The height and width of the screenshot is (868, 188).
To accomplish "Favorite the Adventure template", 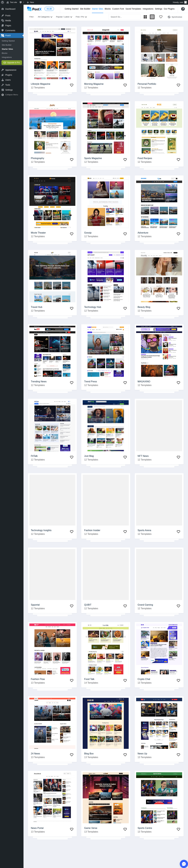I will pos(179,234).
